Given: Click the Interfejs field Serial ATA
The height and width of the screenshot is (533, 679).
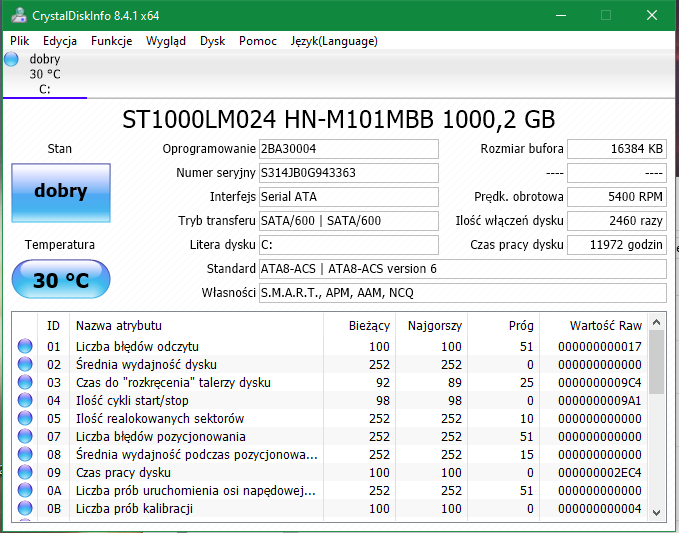Looking at the screenshot, I should 349,197.
